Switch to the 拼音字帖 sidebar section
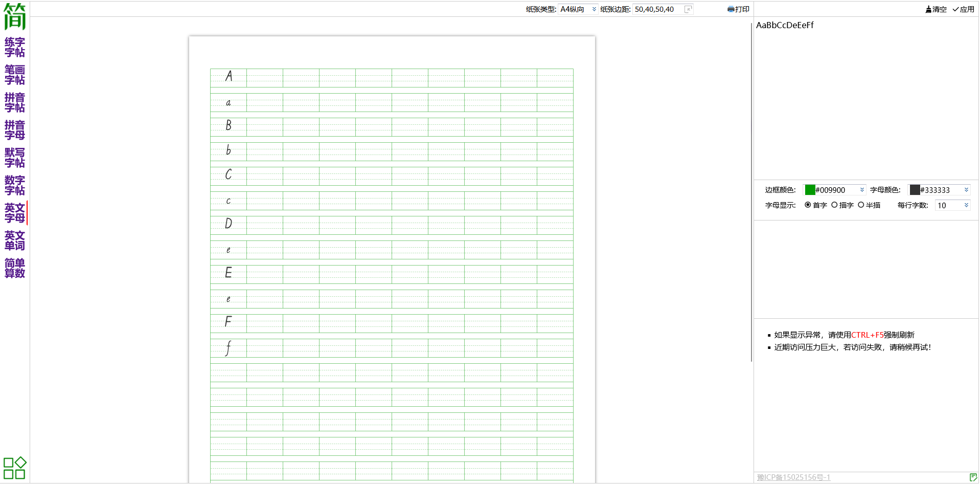 pos(15,102)
